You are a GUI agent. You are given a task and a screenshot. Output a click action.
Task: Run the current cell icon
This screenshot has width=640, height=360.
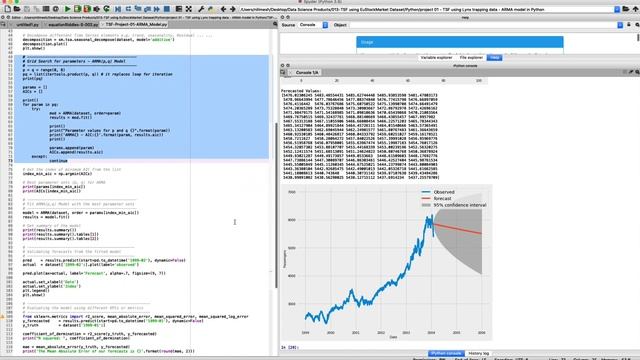[x=77, y=9]
